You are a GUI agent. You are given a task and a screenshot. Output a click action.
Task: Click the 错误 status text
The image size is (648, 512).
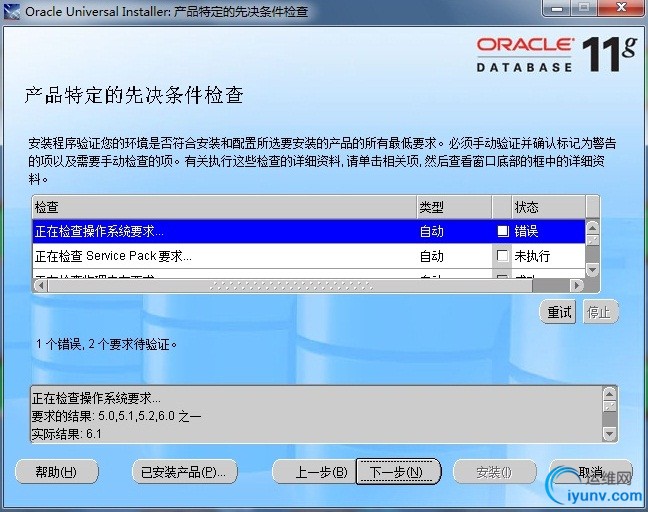526,231
